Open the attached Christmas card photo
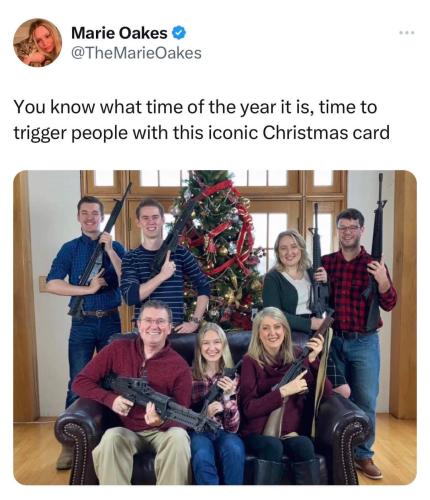 [215, 327]
